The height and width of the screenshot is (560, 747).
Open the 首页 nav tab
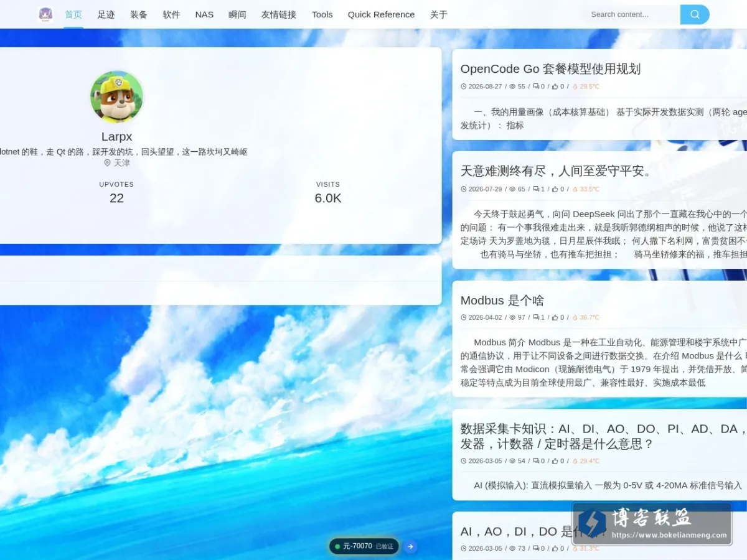pyautogui.click(x=73, y=14)
